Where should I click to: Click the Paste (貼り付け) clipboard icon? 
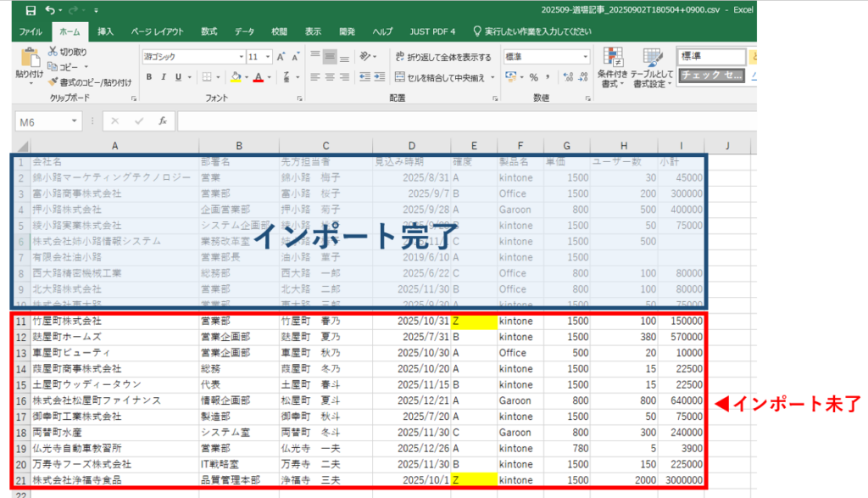point(30,58)
